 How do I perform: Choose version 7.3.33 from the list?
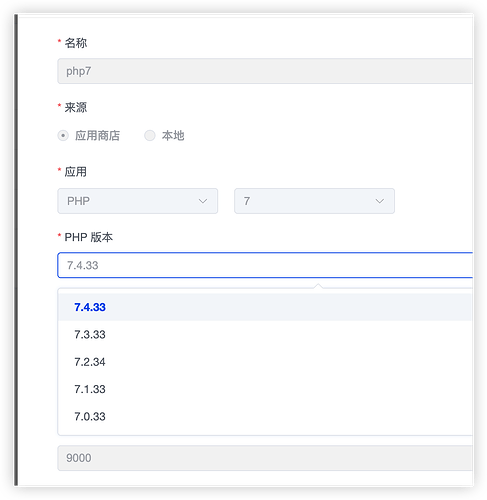265,334
